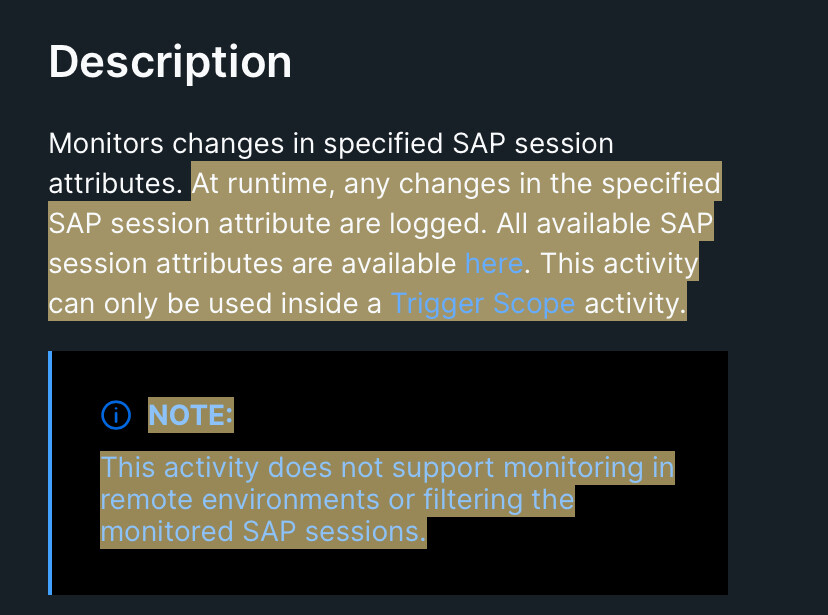Click the text 'can only be used inside a'
828x615 pixels.
pyautogui.click(x=215, y=304)
